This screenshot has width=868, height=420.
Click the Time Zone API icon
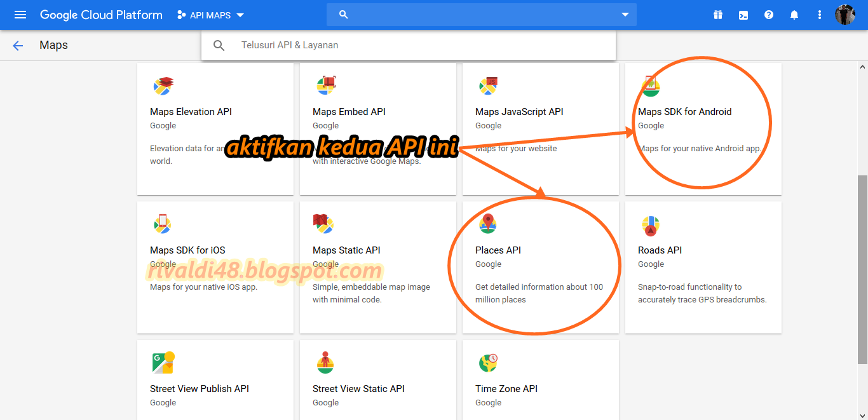coord(488,363)
